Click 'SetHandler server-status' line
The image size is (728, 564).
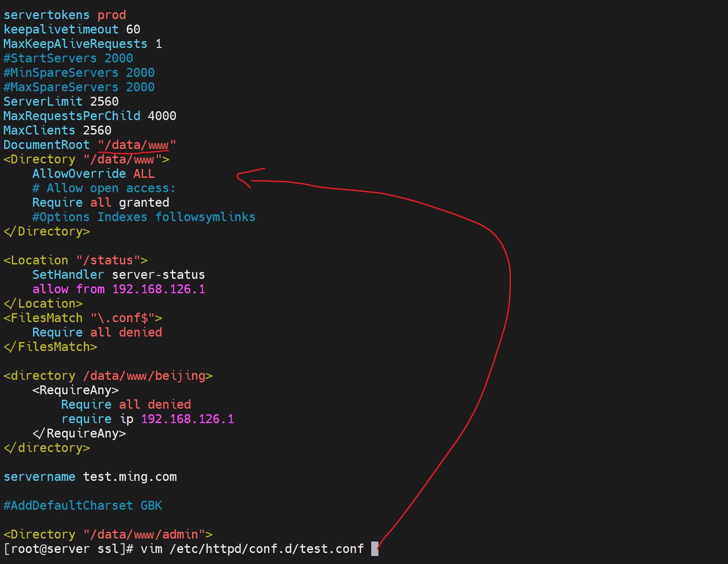(x=118, y=275)
